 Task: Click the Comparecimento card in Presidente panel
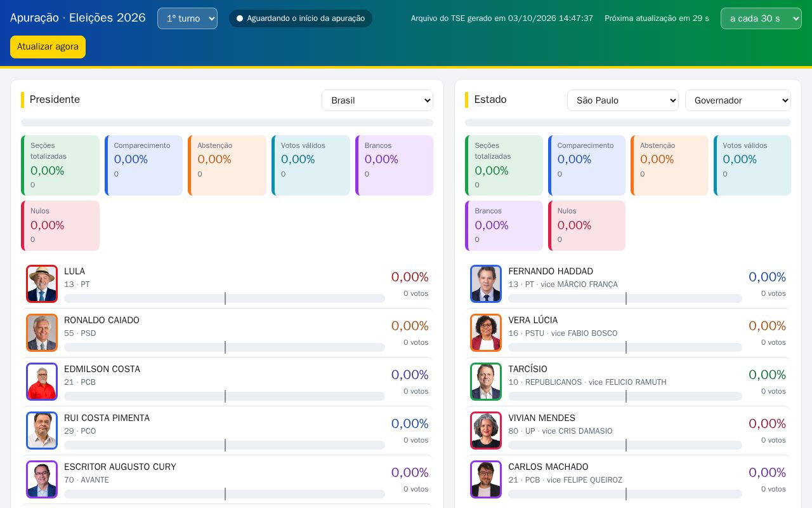point(143,165)
